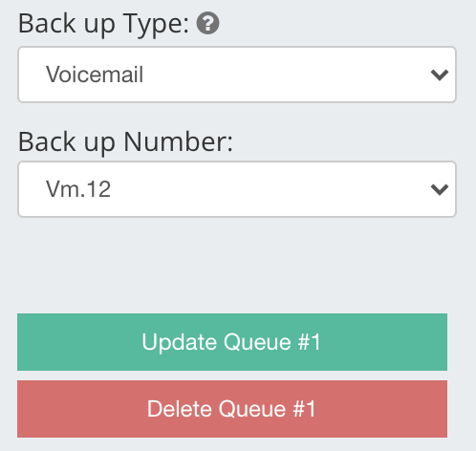Click the Update Queue #1 button

(x=232, y=342)
